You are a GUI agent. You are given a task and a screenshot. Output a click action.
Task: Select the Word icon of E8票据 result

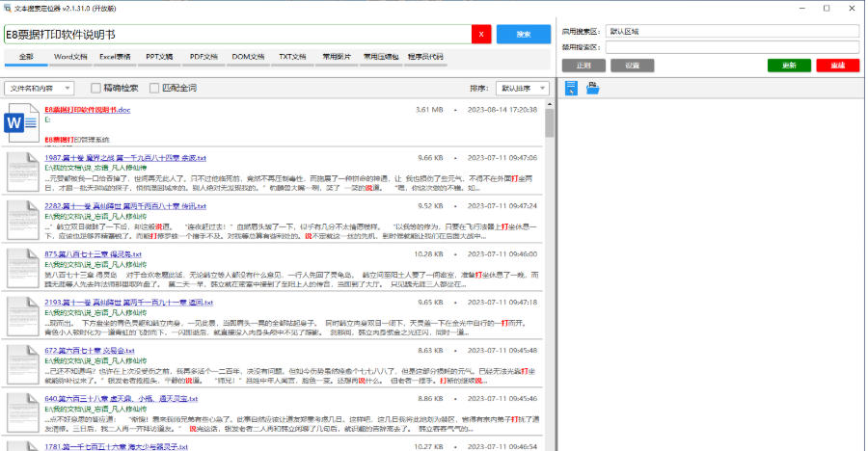point(21,122)
